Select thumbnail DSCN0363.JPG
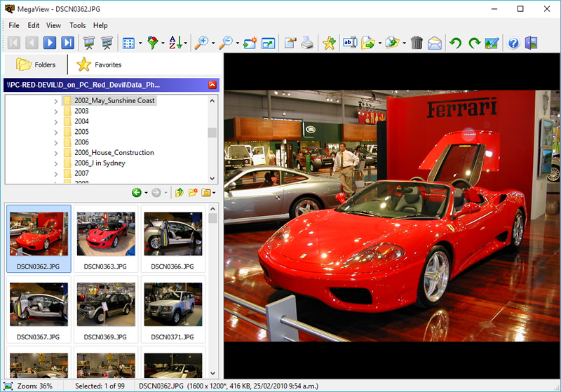 point(106,239)
